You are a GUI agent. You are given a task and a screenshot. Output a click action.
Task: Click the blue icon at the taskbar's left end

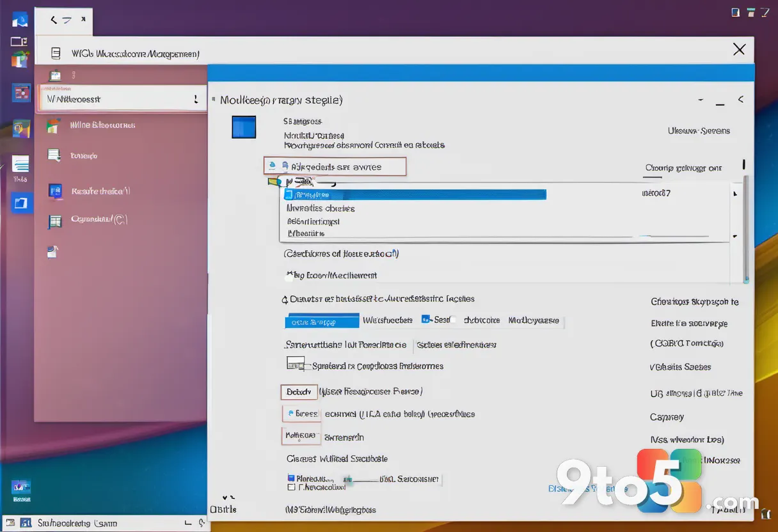click(26, 523)
